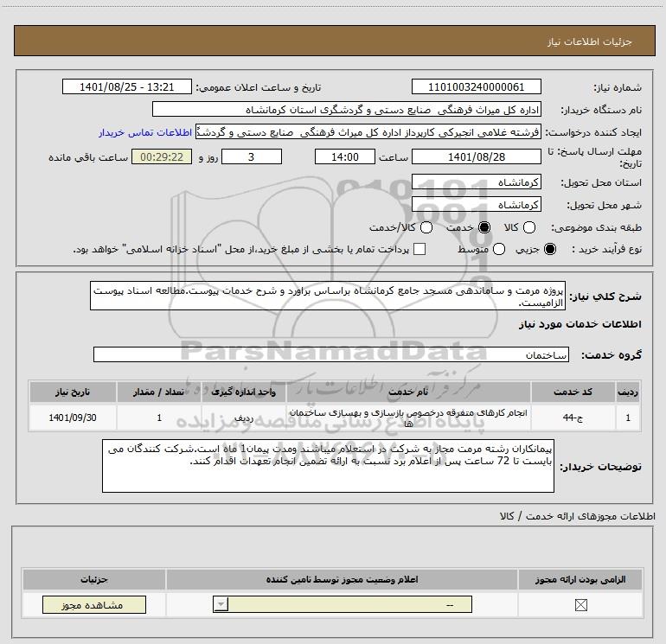Click service code cell ج-44

click(573, 418)
